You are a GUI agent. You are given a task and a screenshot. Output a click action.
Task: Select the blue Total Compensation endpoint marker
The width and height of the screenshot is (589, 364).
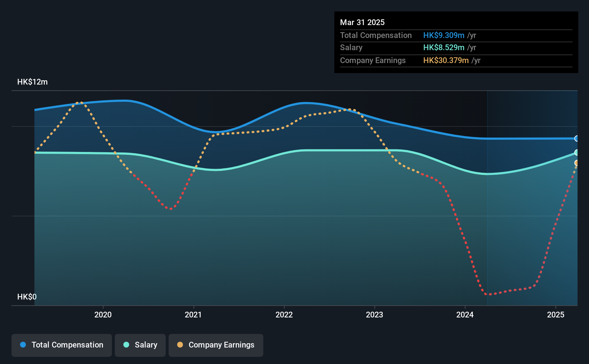[x=577, y=139]
